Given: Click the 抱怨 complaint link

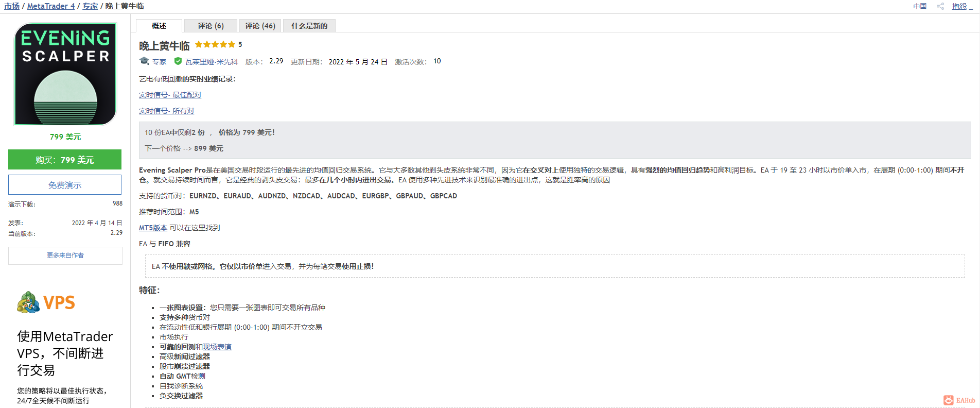Looking at the screenshot, I should pyautogui.click(x=959, y=6).
